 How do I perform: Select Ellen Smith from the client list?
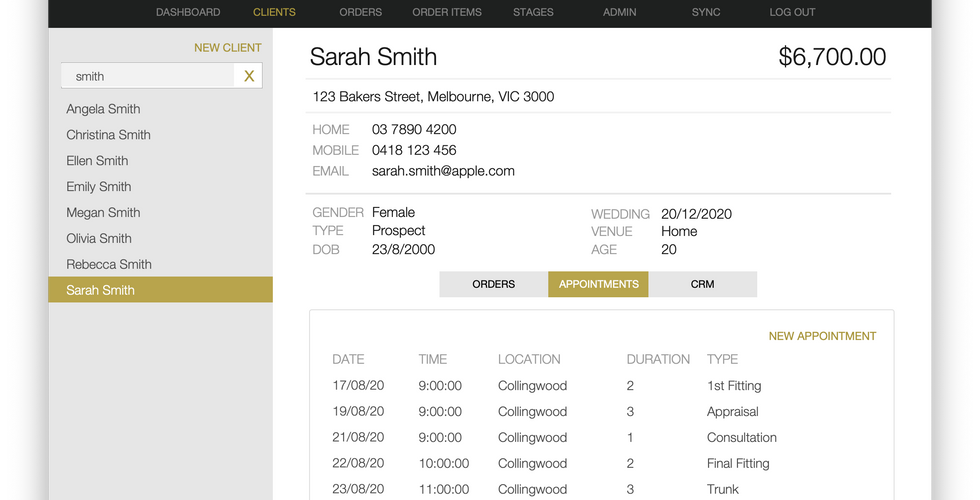click(97, 161)
